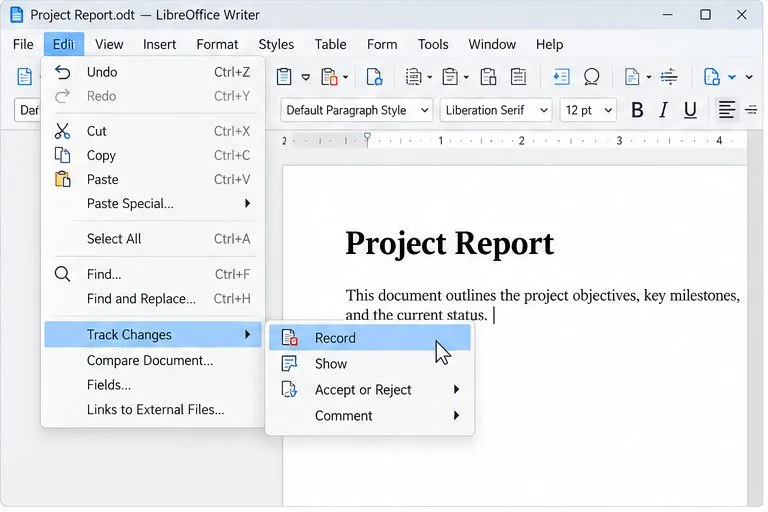Click the Accept or Reject document icon
This screenshot has width=768, height=512.
[x=289, y=390]
